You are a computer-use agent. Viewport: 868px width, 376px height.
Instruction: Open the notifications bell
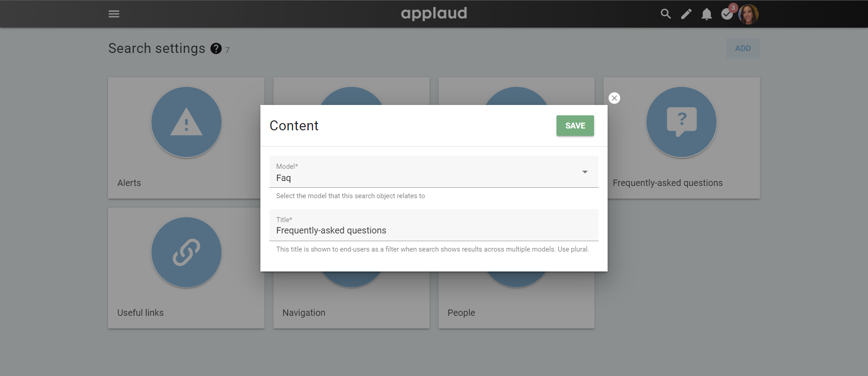707,14
